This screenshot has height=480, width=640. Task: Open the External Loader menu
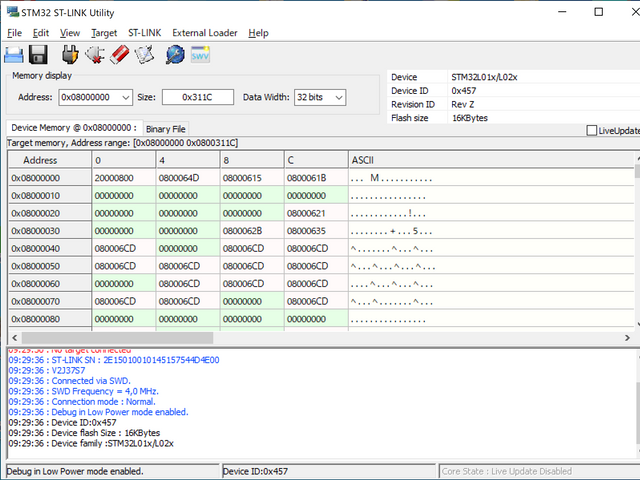pos(204,33)
